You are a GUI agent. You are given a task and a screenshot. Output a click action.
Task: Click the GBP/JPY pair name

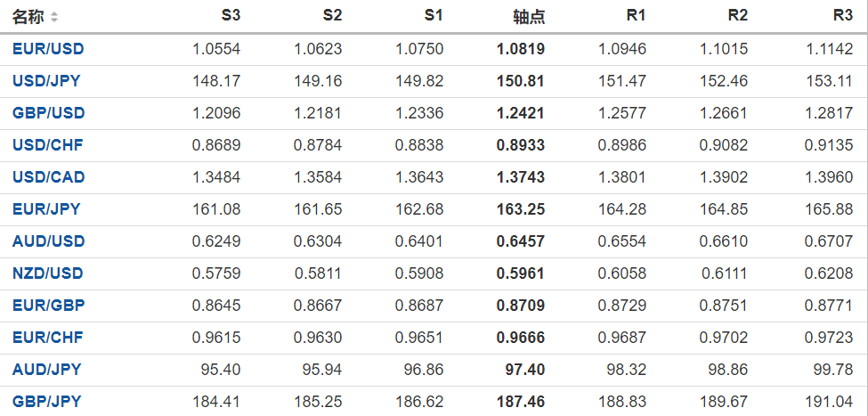pos(46,402)
